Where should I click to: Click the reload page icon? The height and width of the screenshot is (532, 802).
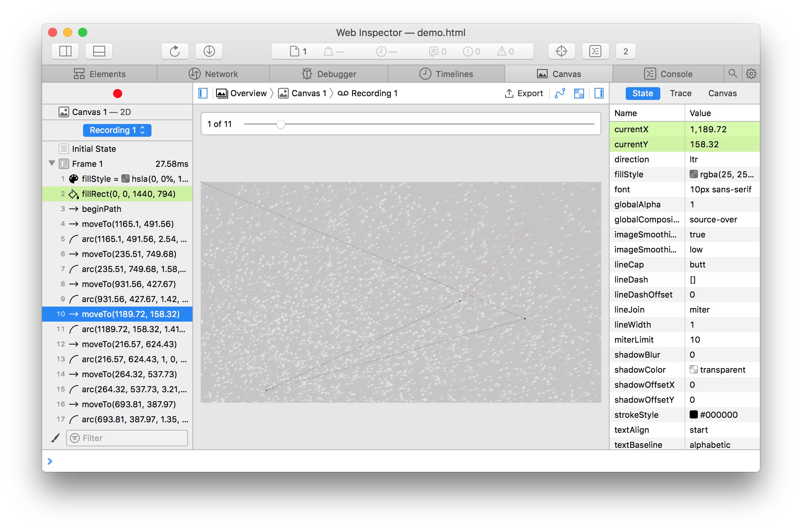(x=175, y=51)
